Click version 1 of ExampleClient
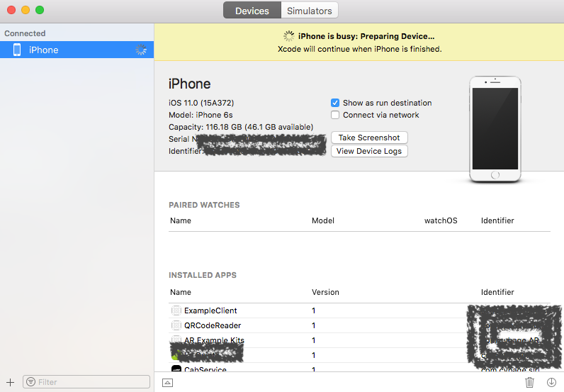The image size is (564, 392). pos(314,310)
